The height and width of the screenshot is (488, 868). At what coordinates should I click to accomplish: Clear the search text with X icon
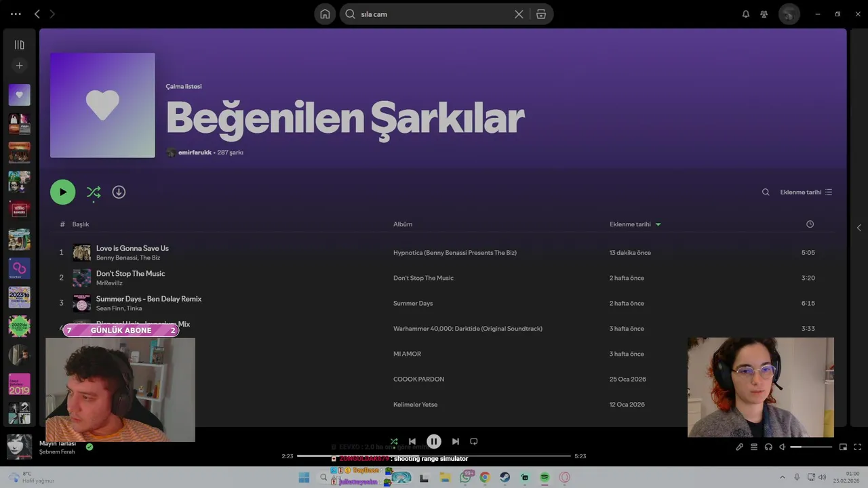point(519,14)
